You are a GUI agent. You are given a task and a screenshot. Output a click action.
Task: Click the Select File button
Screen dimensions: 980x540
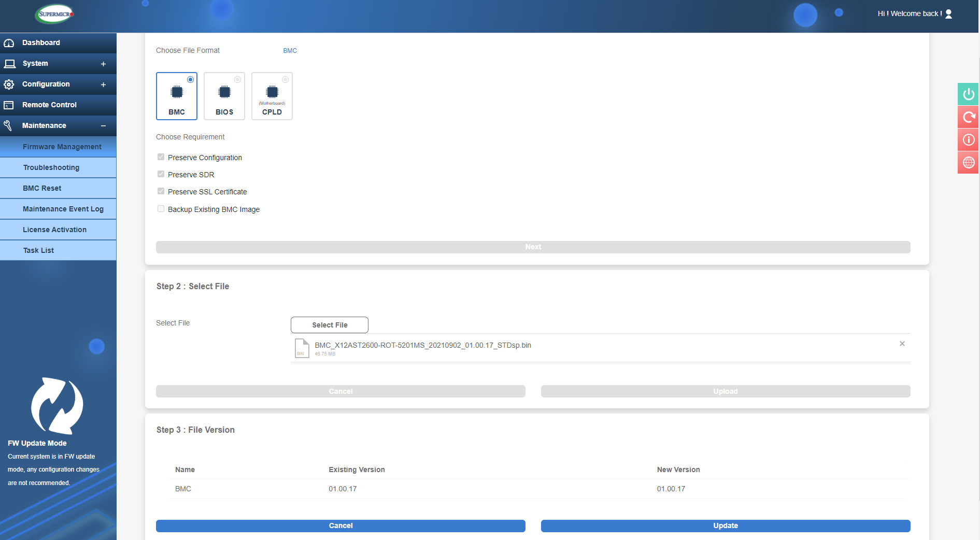329,325
